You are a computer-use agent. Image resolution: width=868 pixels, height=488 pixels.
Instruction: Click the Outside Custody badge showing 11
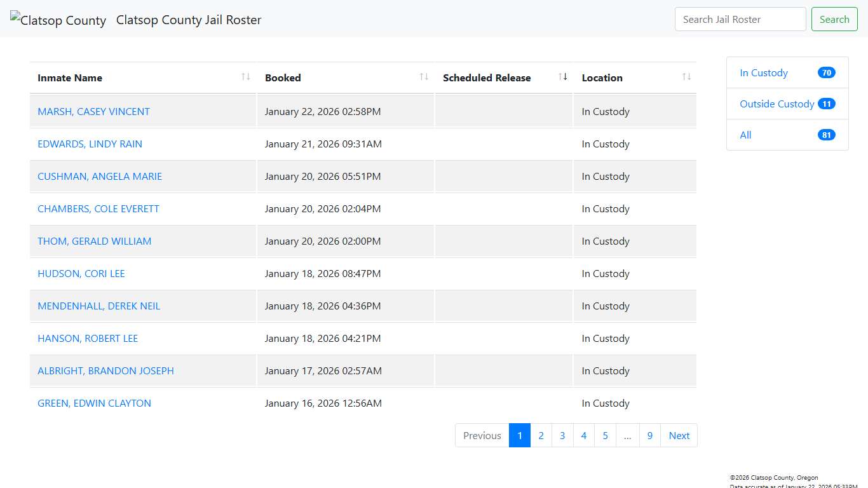click(826, 103)
